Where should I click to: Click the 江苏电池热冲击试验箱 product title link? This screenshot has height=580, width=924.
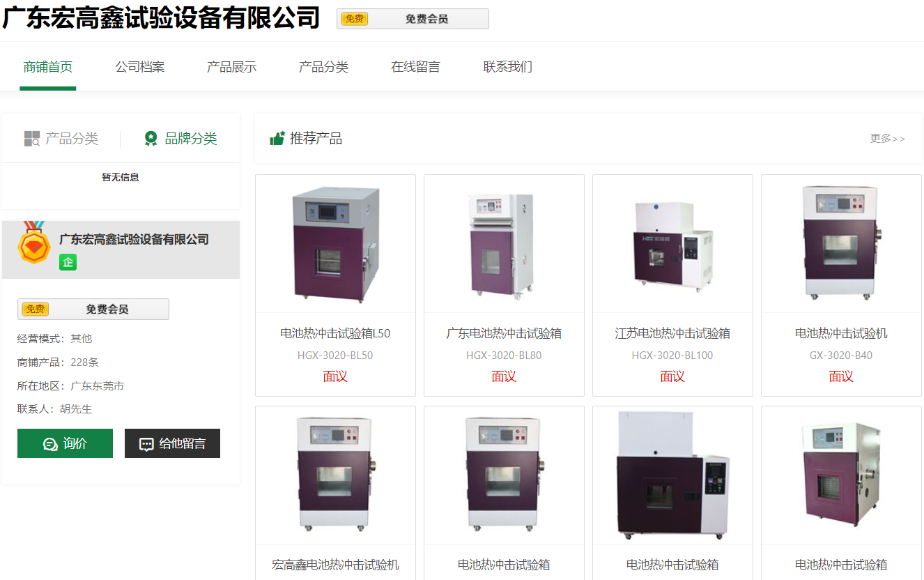pyautogui.click(x=672, y=333)
